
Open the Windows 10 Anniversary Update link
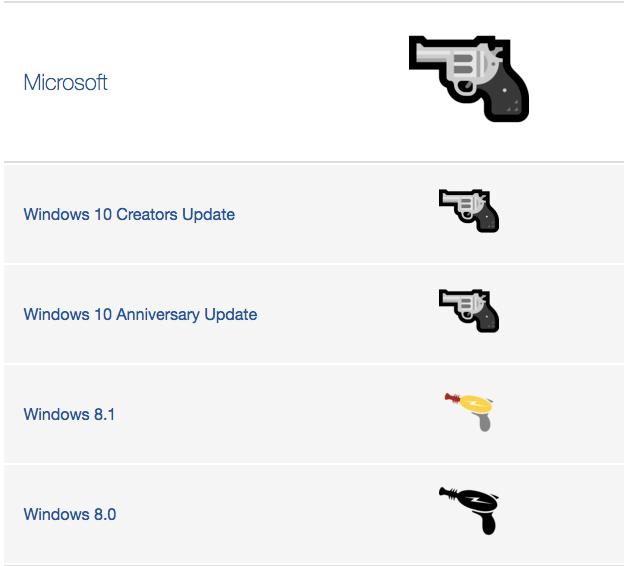pyautogui.click(x=140, y=314)
